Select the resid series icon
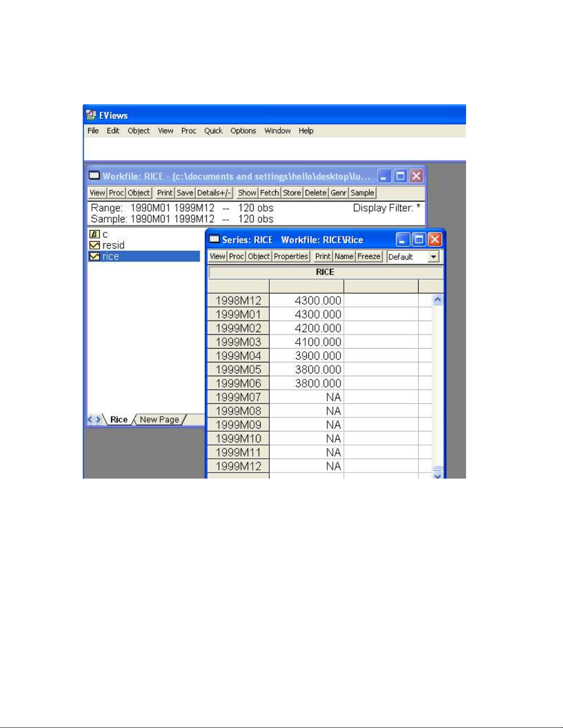Image resolution: width=563 pixels, height=728 pixels. [x=94, y=245]
